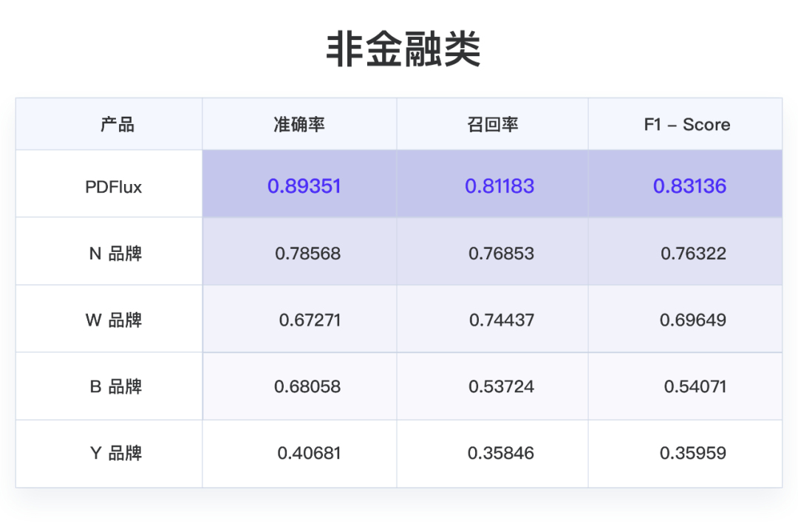Click the 0.53724 recall cell
798x532 pixels.
(x=492, y=386)
